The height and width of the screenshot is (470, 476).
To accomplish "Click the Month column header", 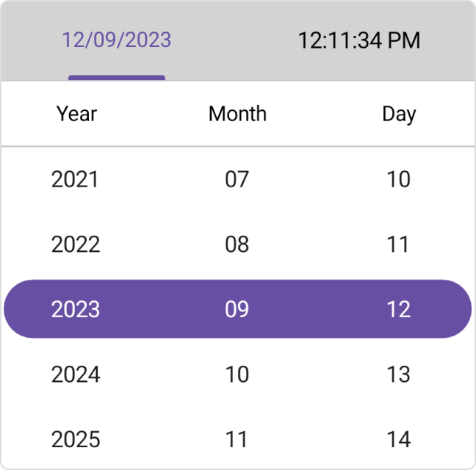I will coord(238,114).
